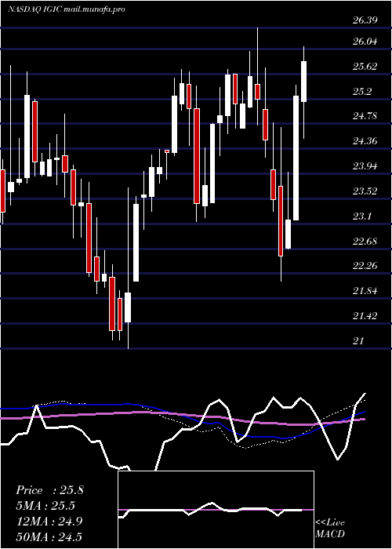Click the 23.1 price axis label

pyautogui.click(x=362, y=216)
